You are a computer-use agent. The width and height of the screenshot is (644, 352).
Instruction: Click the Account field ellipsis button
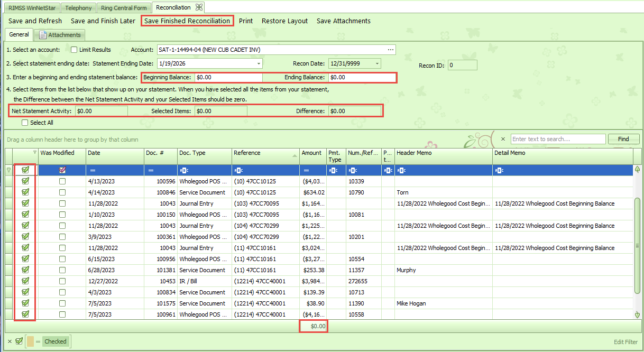[x=391, y=50]
